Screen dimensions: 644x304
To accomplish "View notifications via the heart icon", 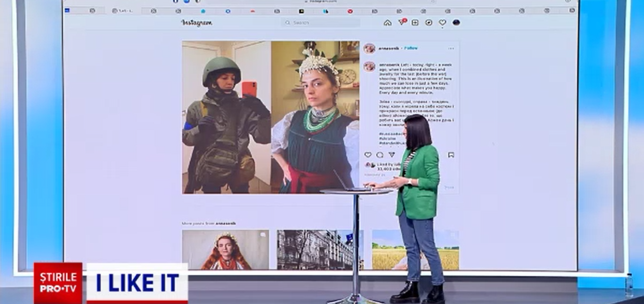I will [x=443, y=23].
